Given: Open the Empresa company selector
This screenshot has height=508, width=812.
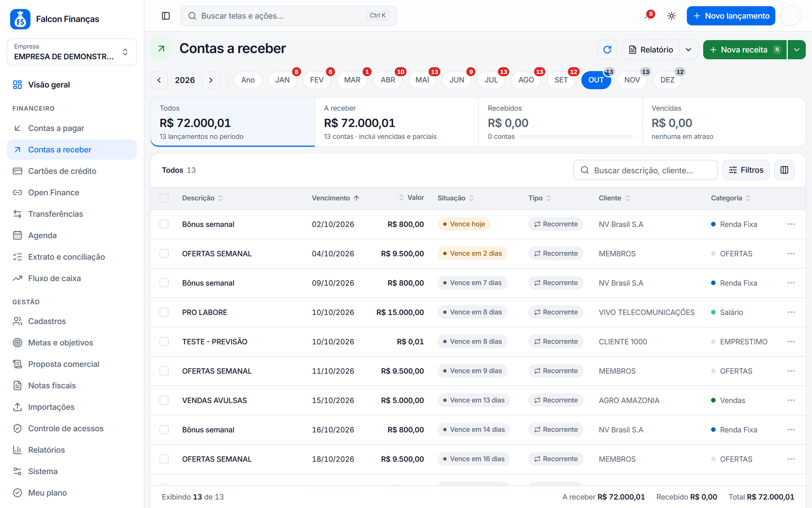Looking at the screenshot, I should click(72, 52).
